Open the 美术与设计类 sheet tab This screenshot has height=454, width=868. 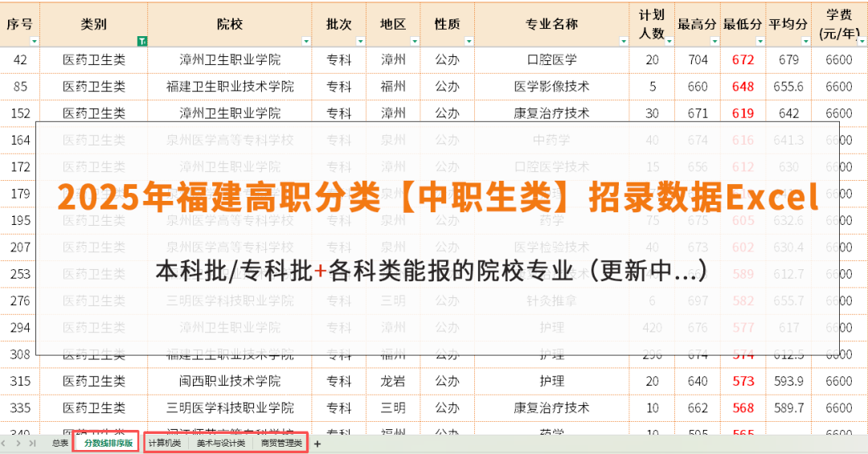[x=220, y=443]
